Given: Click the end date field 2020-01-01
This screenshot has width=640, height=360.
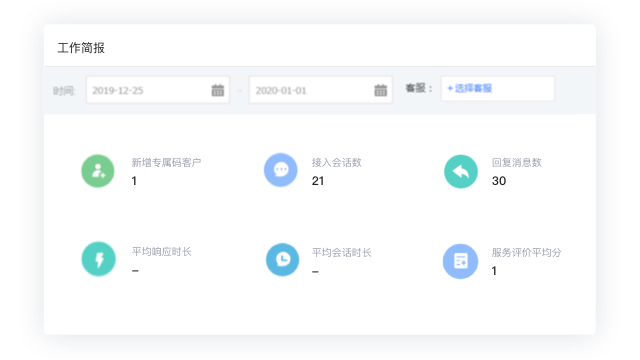Looking at the screenshot, I should 321,90.
